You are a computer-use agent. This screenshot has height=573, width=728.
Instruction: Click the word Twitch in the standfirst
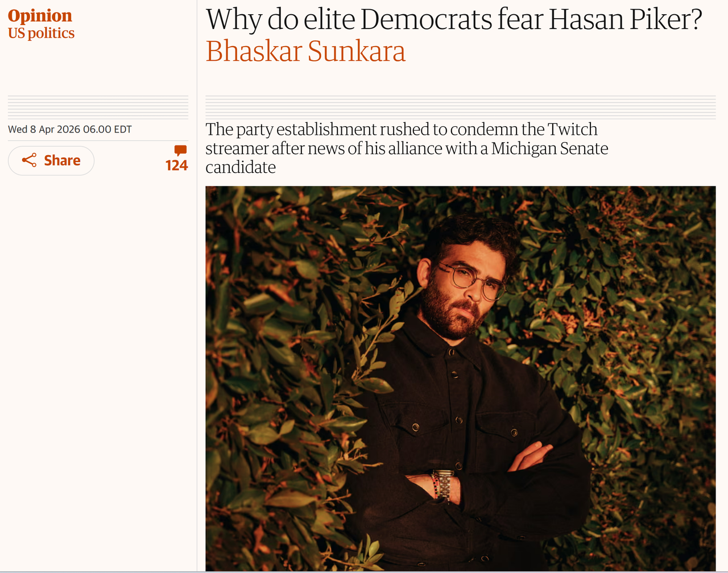573,130
